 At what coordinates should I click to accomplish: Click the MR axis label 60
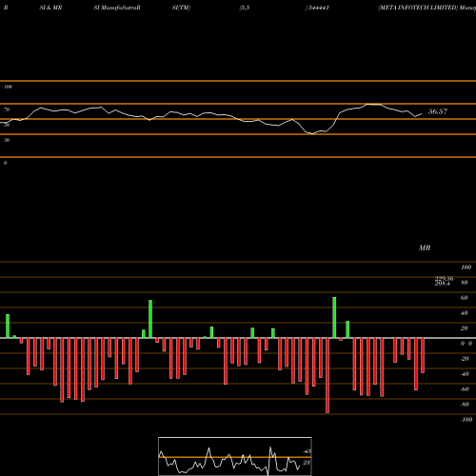464,298
